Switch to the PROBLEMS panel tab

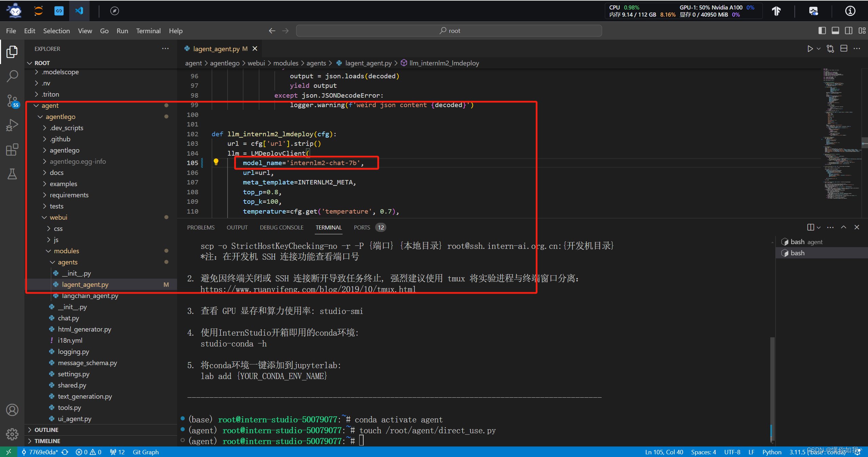[x=201, y=227]
